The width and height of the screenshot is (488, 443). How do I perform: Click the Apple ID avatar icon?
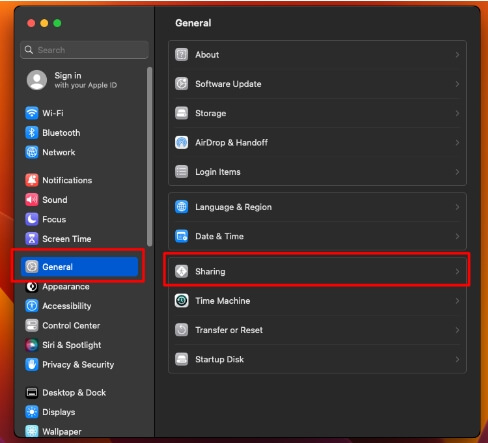point(37,80)
